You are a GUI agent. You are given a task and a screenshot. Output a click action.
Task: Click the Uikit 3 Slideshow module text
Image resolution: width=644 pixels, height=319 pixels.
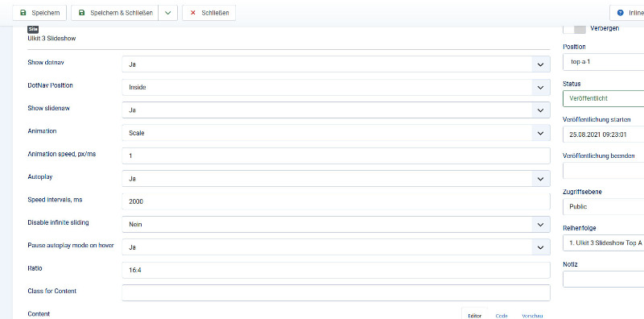[x=52, y=38]
